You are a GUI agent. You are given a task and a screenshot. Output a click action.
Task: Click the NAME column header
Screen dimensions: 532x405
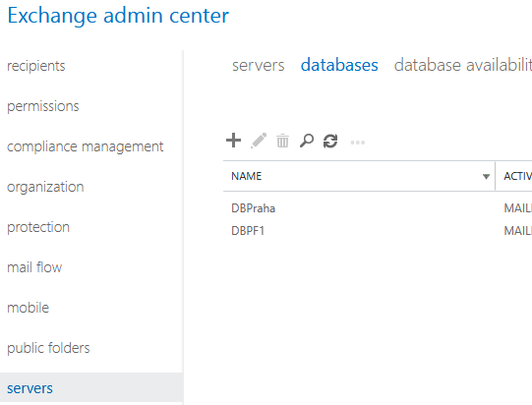(359, 176)
